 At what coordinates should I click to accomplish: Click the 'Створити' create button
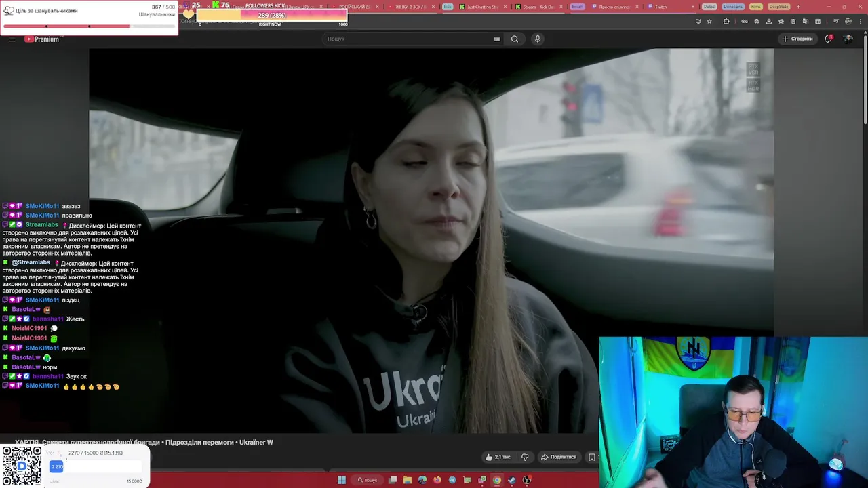[797, 39]
